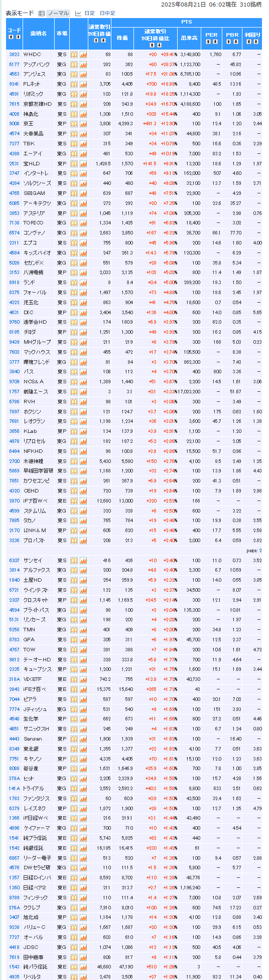
Task: Open the book icon for 日経Dインバ
Action: 74,877
